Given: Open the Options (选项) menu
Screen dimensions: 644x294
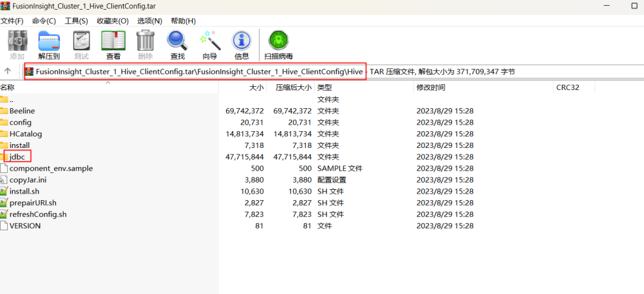Looking at the screenshot, I should (x=149, y=21).
